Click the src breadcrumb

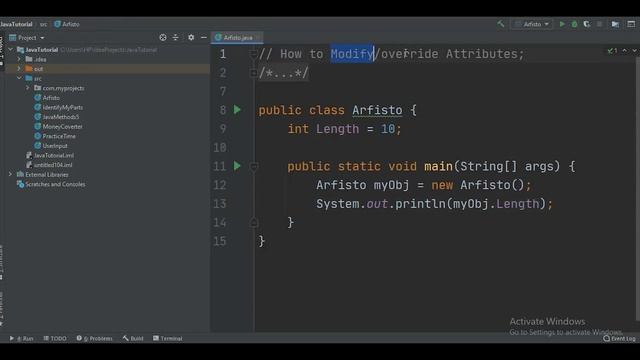44,24
